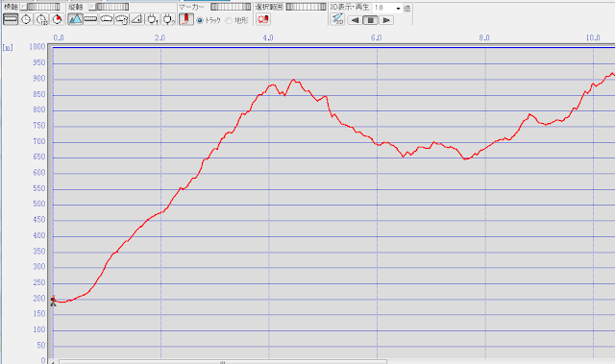
Task: Set horizontal axis to clock time
Action: pyautogui.click(x=26, y=19)
